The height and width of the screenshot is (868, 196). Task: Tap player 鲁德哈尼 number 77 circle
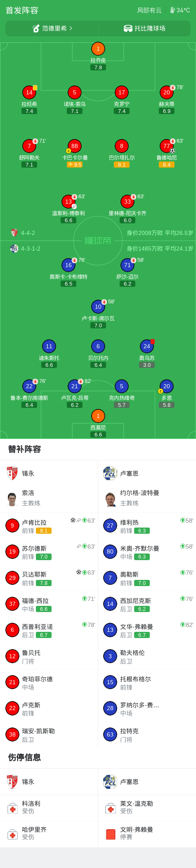click(166, 146)
